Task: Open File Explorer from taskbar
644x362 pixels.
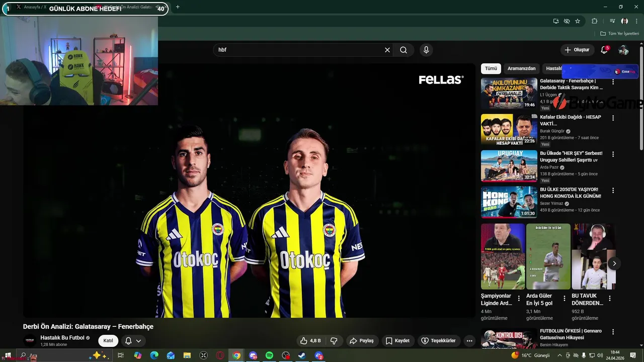Action: click(187, 355)
